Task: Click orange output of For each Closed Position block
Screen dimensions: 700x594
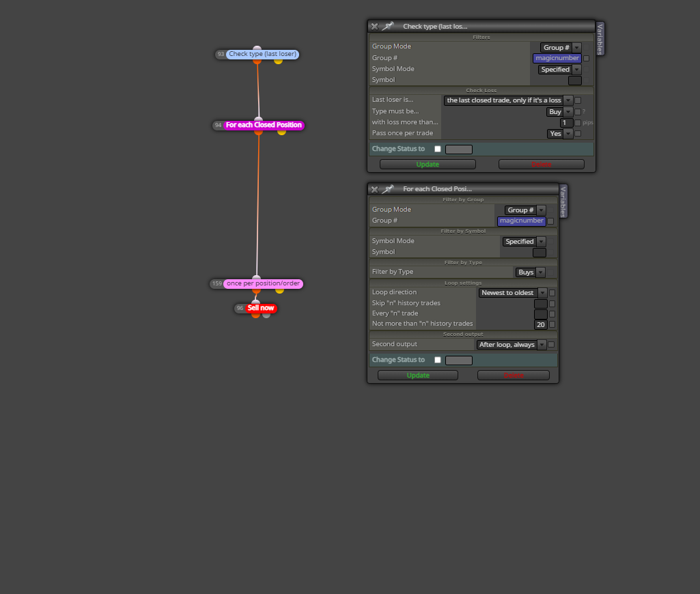Action: pyautogui.click(x=258, y=132)
